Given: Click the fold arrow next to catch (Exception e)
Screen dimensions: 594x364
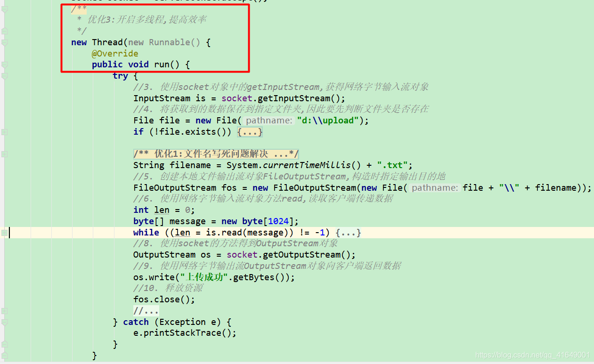Looking at the screenshot, I should pyautogui.click(x=3, y=322).
